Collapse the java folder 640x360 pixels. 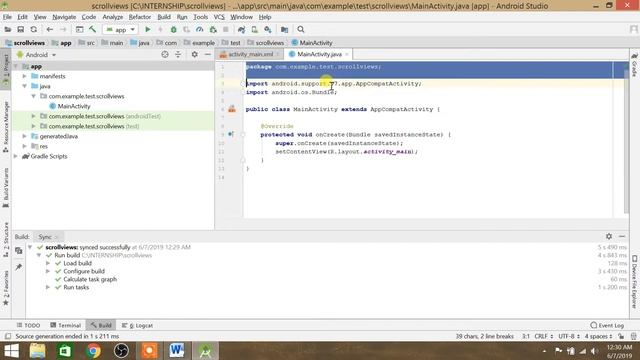click(24, 86)
